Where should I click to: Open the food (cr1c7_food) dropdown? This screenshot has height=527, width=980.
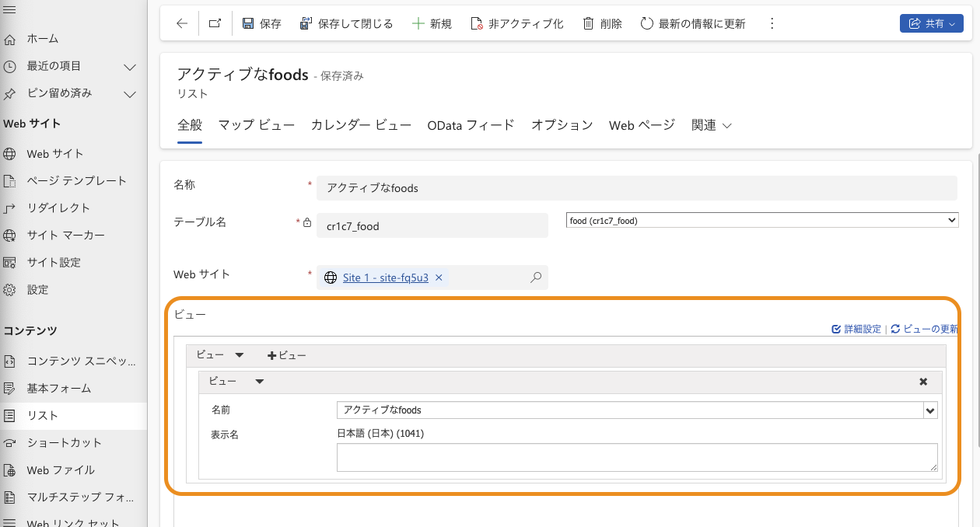click(762, 221)
